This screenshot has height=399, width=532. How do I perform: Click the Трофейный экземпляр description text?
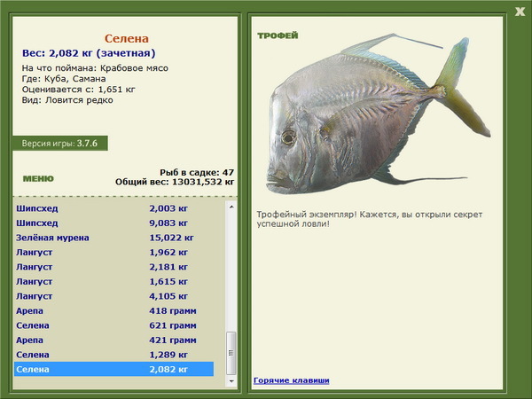pos(370,219)
